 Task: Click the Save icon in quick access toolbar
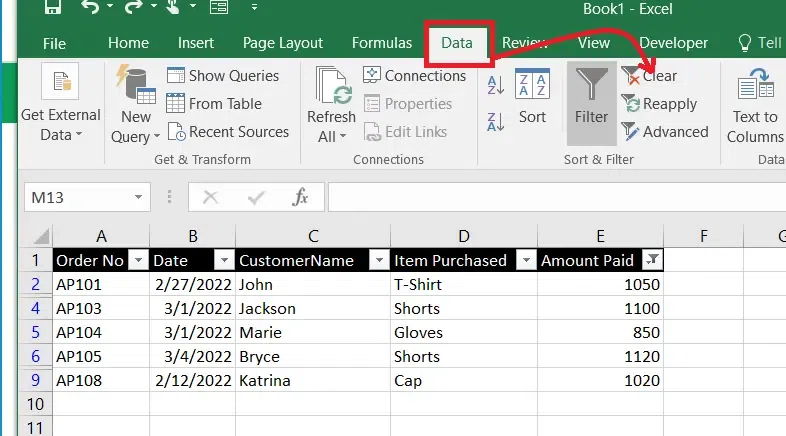(x=52, y=7)
